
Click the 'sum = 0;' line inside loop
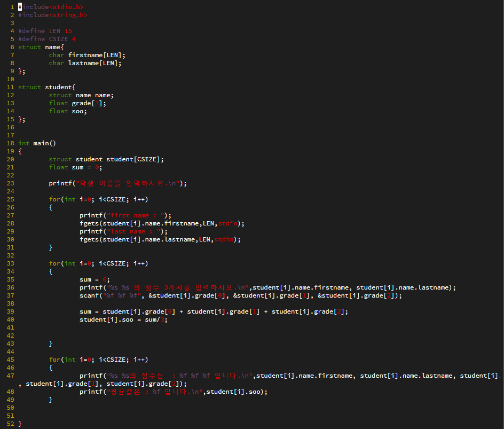pos(95,280)
